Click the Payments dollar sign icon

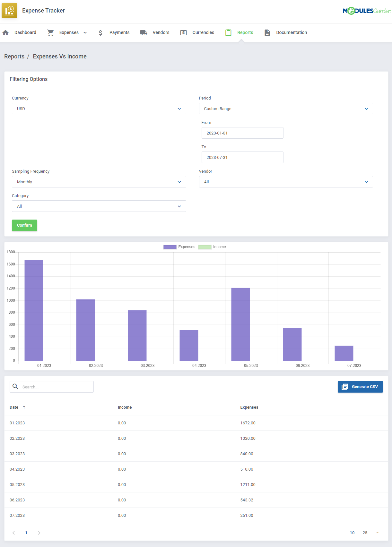coord(100,33)
